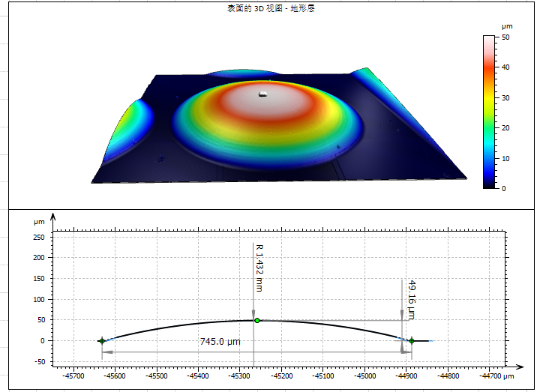The width and height of the screenshot is (540, 392).
Task: Click the 30 value on color scale
Action: 505,97
